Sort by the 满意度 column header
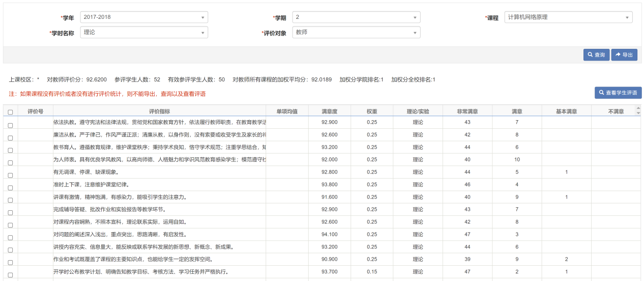The height and width of the screenshot is (281, 644). [329, 111]
